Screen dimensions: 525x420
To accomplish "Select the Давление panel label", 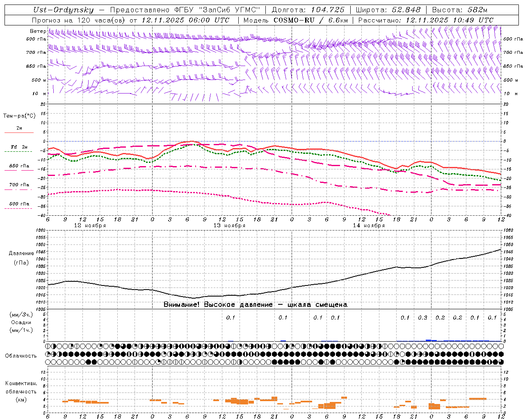I will pos(21,253).
